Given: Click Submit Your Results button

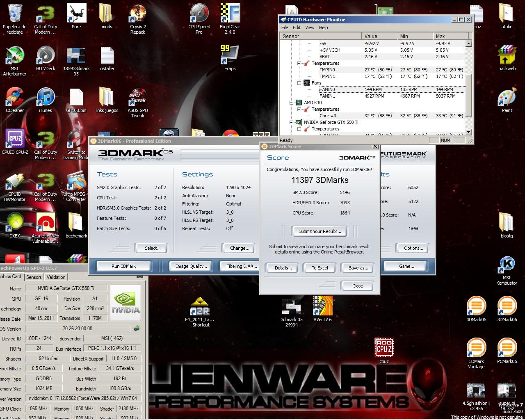Looking at the screenshot, I should [x=320, y=231].
